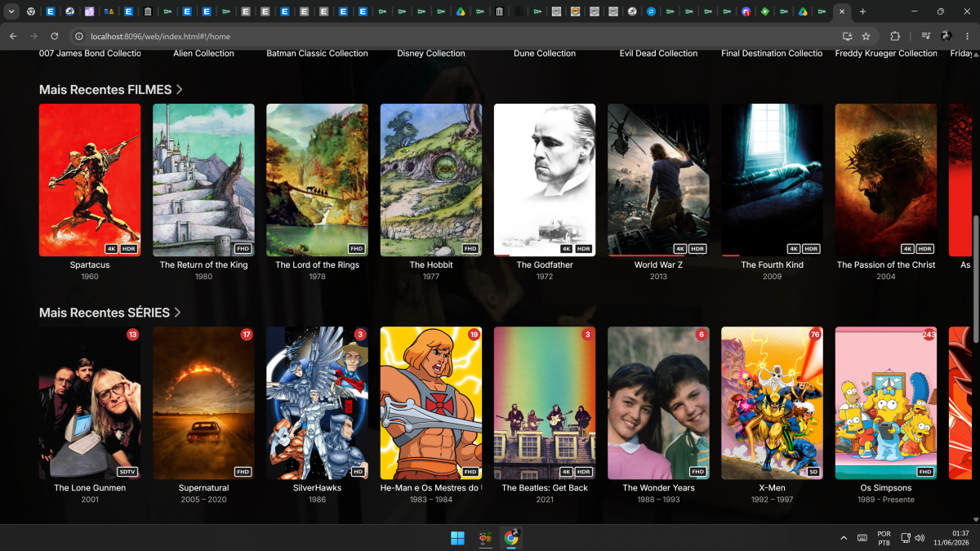Image resolution: width=980 pixels, height=551 pixels.
Task: Bookmark this page with the star icon
Action: pyautogui.click(x=866, y=36)
